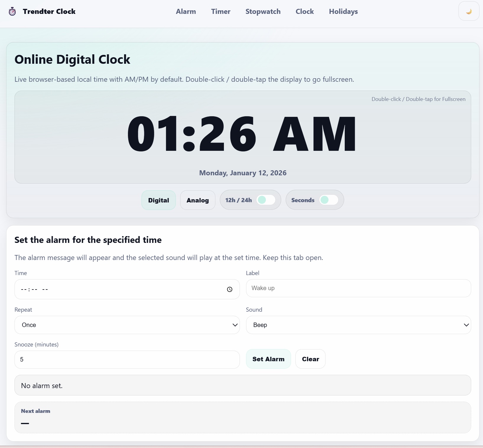The image size is (483, 448).
Task: Toggle dark mode with the moon icon
Action: [x=469, y=11]
